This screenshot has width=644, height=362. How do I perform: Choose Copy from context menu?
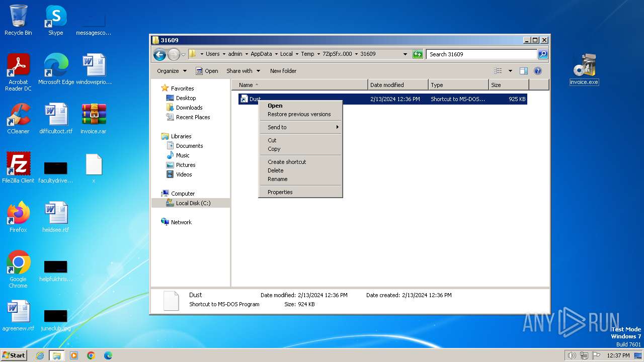[300, 149]
